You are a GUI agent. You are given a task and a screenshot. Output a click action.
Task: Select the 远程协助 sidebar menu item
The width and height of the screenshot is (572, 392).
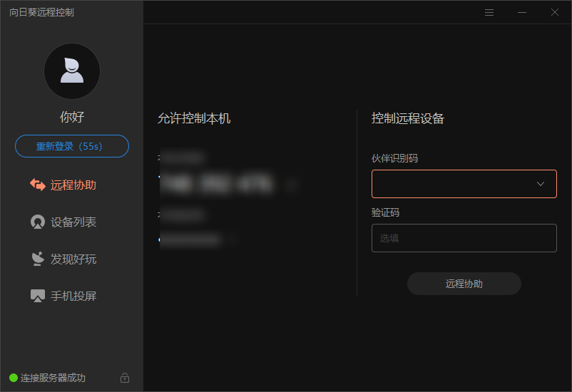pyautogui.click(x=63, y=185)
